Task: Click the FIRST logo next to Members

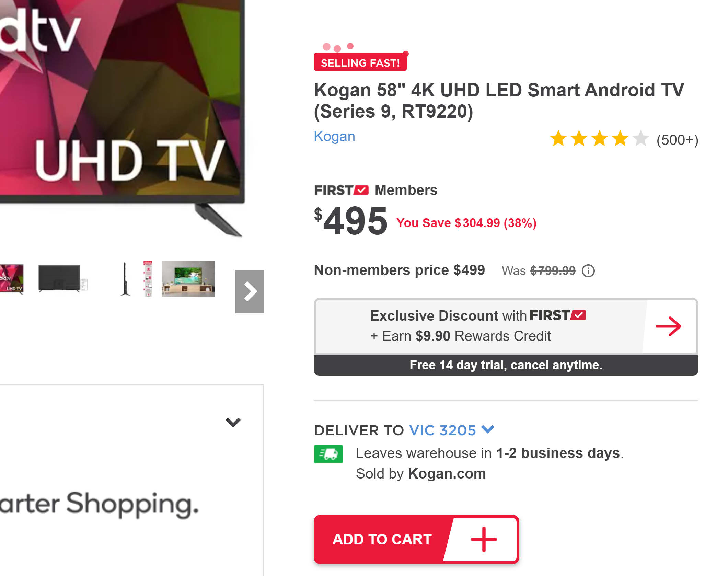Action: (x=341, y=190)
